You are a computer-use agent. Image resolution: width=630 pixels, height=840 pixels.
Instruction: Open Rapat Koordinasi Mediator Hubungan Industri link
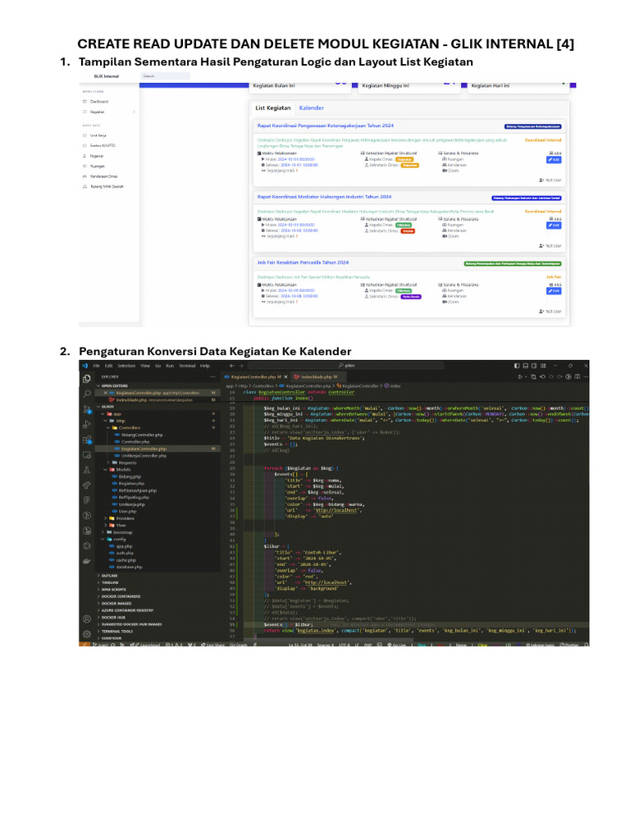[324, 197]
